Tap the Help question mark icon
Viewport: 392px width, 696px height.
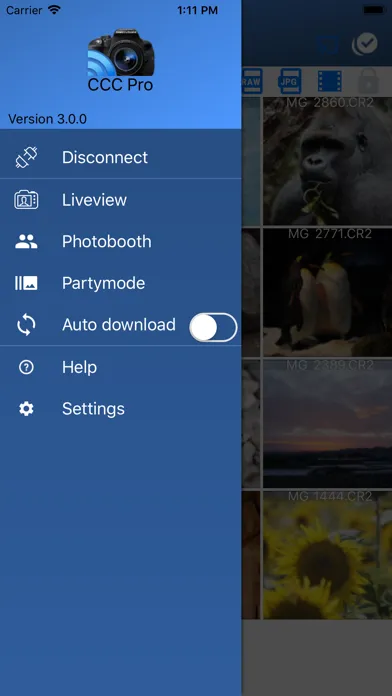(26, 367)
